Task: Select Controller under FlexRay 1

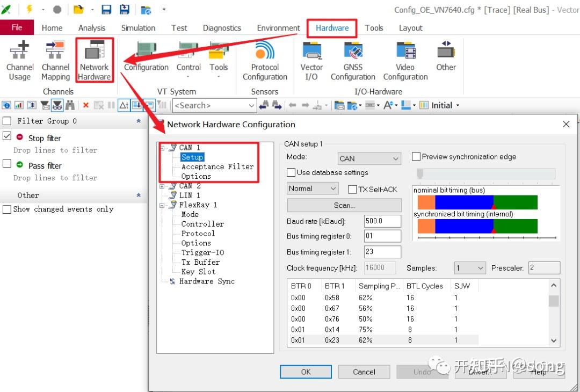Action: (x=202, y=224)
